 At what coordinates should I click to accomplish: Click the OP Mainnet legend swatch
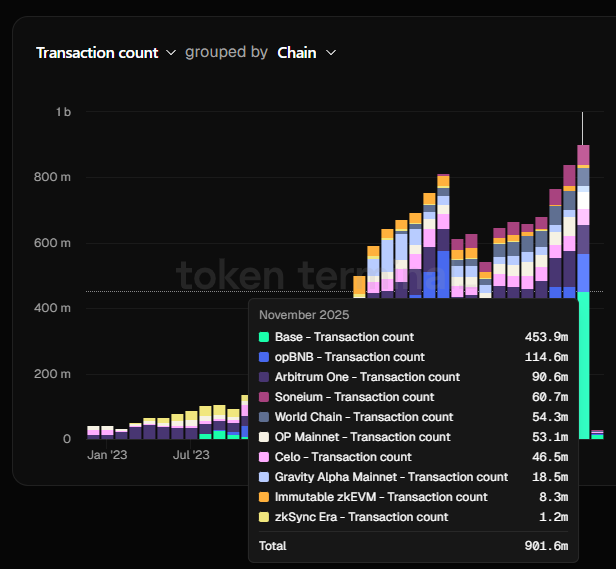pos(264,437)
